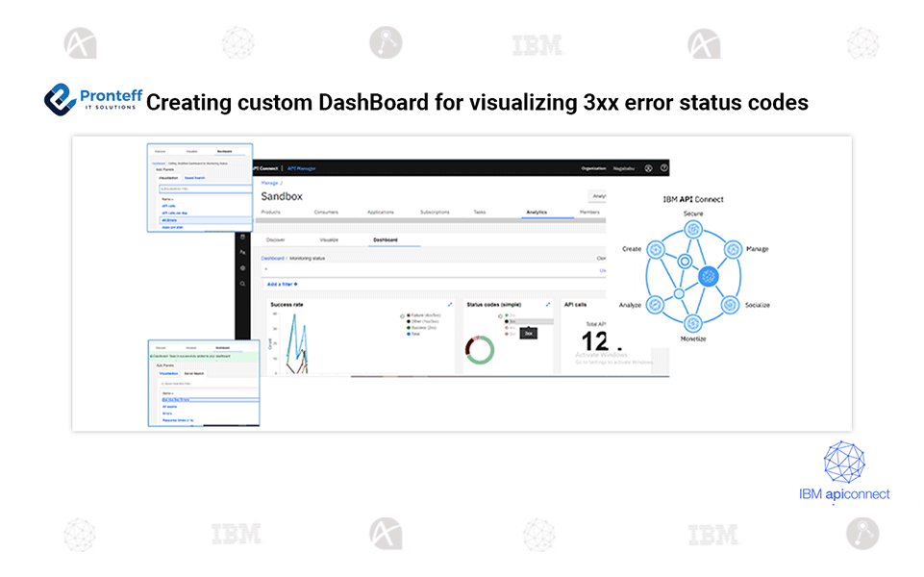Sort list by Name column header

(168, 199)
